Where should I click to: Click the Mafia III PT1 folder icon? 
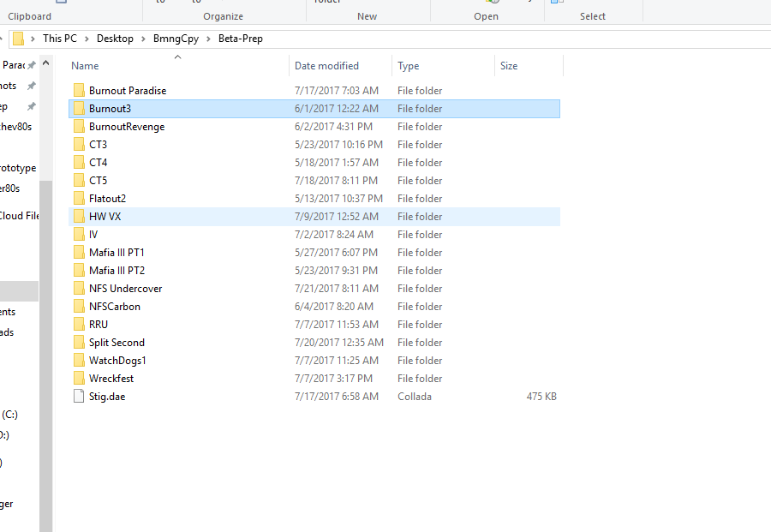(x=79, y=252)
